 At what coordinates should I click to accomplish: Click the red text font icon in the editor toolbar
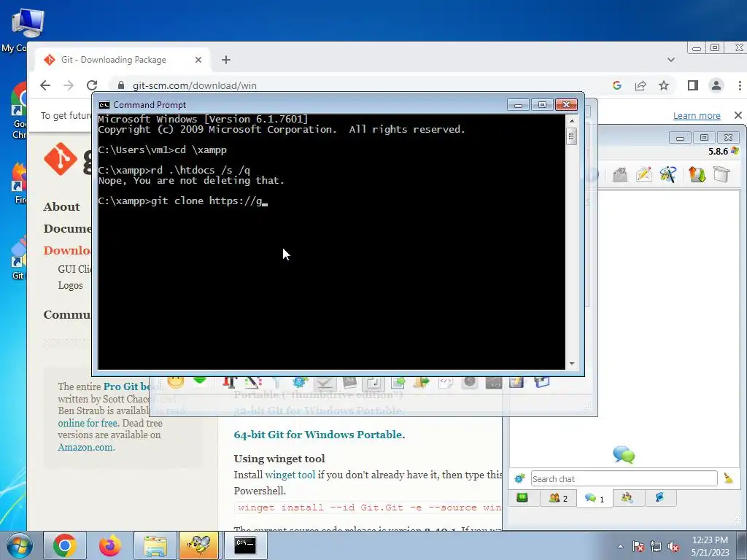(x=230, y=381)
